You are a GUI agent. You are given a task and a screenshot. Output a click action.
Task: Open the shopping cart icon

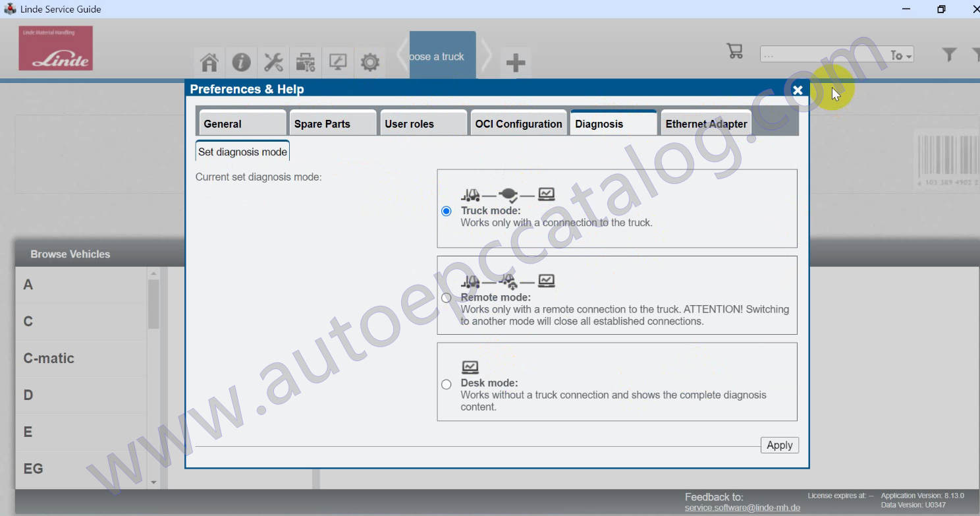(735, 51)
